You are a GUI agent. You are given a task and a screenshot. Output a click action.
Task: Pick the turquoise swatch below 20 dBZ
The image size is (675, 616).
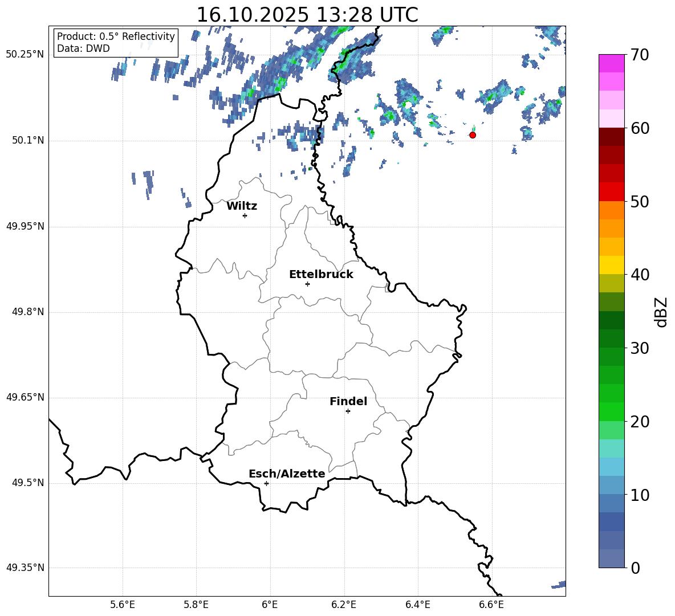[x=611, y=448]
